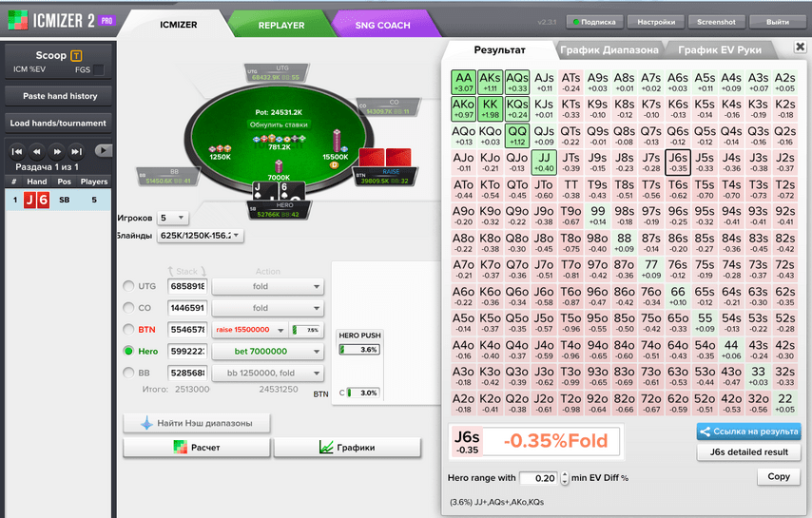Click the 7000K hero bet chips
Screen dimensions: 812x518
click(x=279, y=166)
